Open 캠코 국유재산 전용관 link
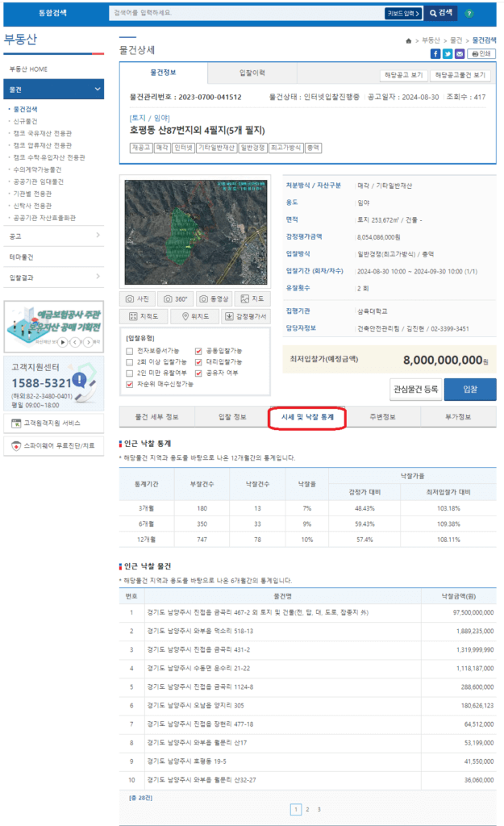 click(x=43, y=133)
